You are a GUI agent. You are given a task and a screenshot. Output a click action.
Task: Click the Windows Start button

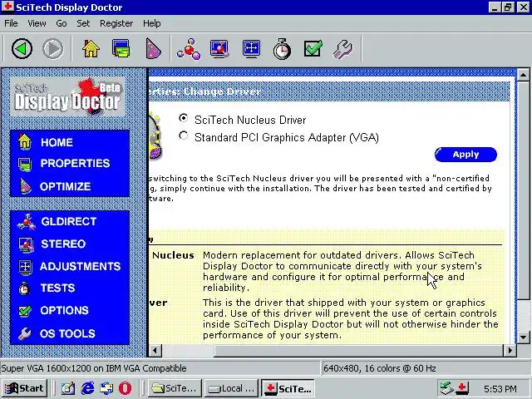24,388
